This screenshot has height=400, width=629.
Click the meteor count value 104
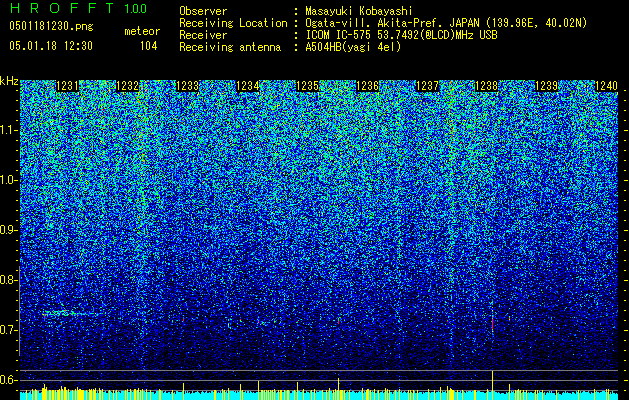click(148, 46)
